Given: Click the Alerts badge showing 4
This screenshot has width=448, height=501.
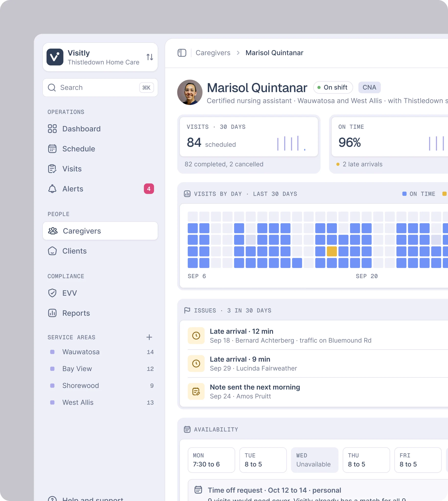Looking at the screenshot, I should coord(149,189).
